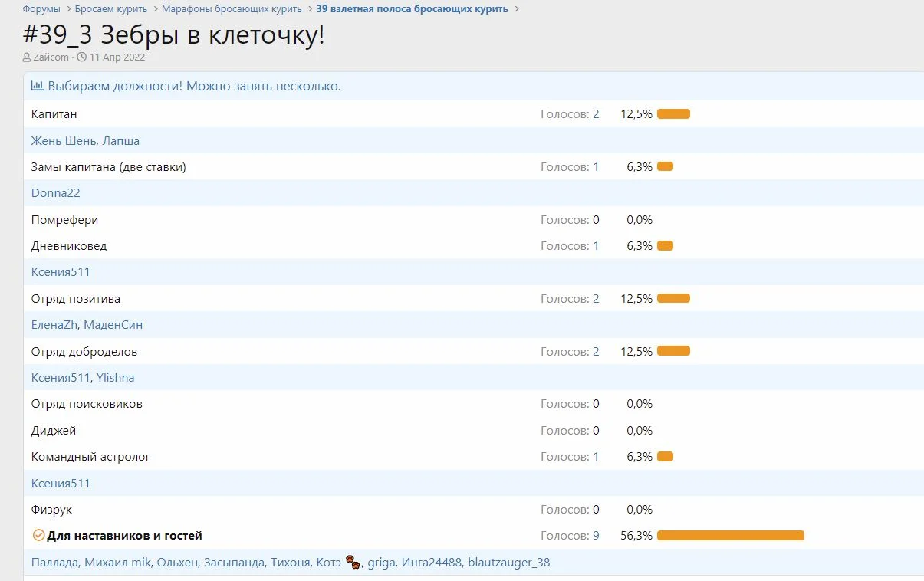Click the clock icon near the date
This screenshot has width=924, height=581.
coord(81,57)
